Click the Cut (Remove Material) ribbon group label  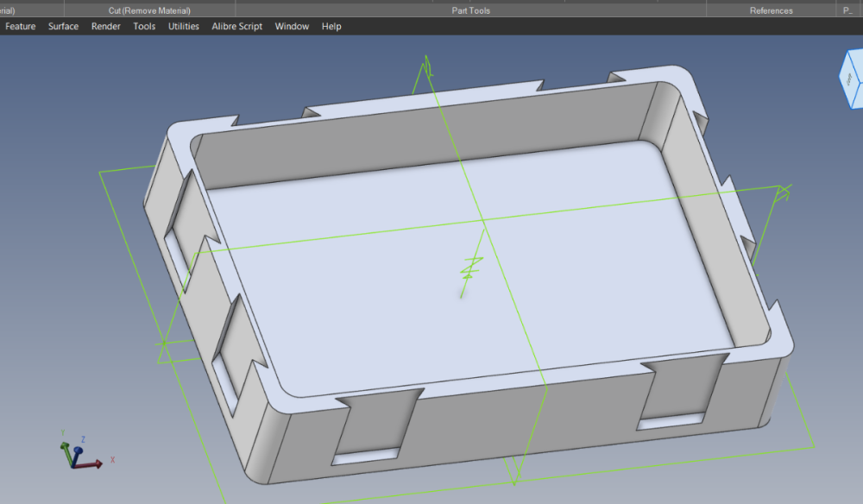pyautogui.click(x=149, y=10)
